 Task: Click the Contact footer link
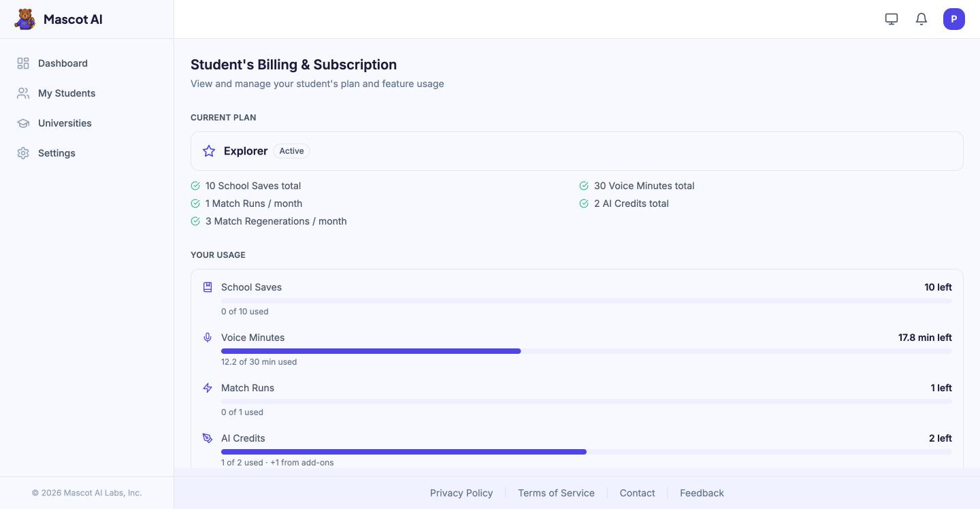[637, 493]
